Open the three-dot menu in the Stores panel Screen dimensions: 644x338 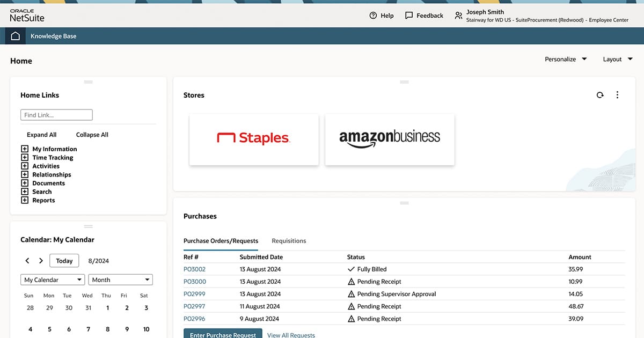pyautogui.click(x=617, y=94)
